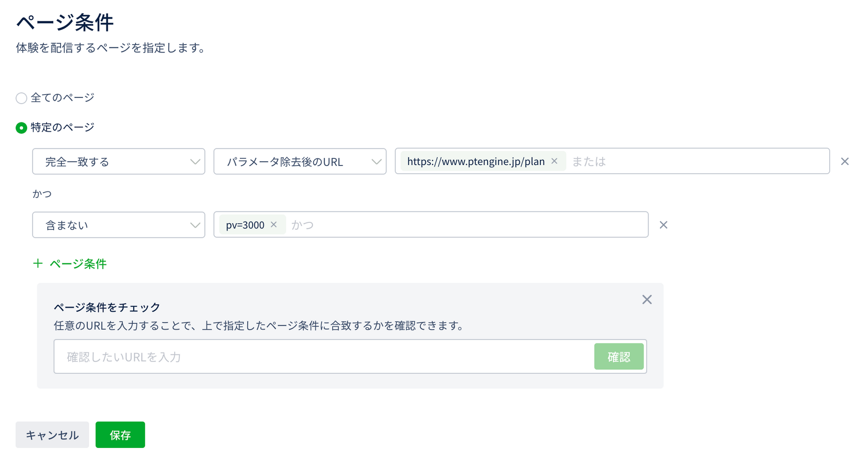
Task: Add a new condition with + ページ条件
Action: tap(70, 264)
